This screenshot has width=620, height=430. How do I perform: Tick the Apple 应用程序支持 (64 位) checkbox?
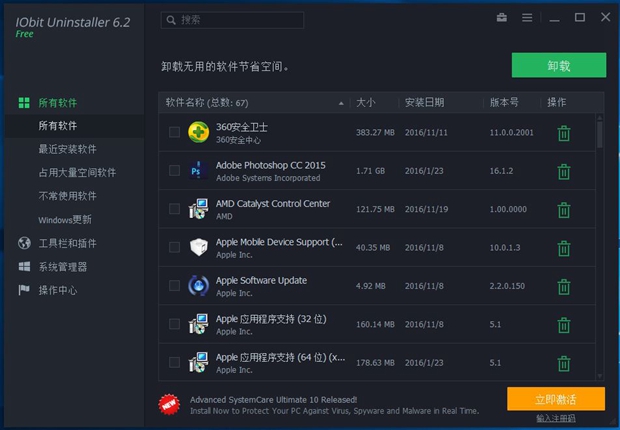[174, 362]
